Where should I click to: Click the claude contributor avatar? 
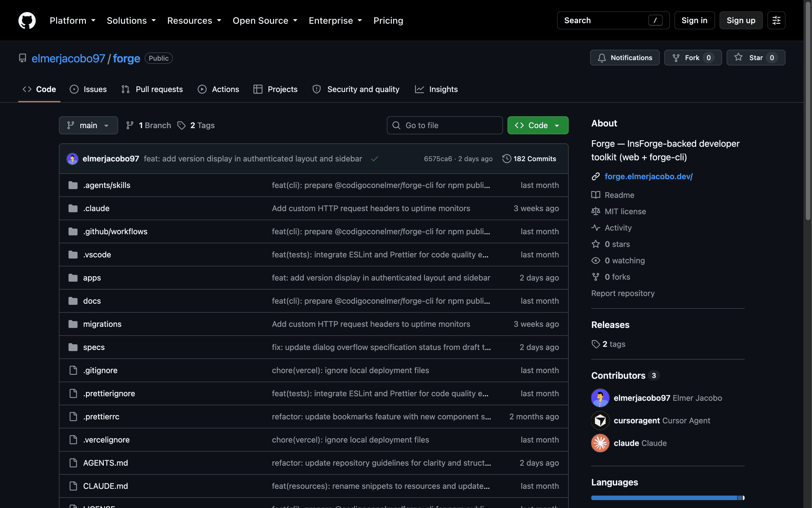click(600, 443)
